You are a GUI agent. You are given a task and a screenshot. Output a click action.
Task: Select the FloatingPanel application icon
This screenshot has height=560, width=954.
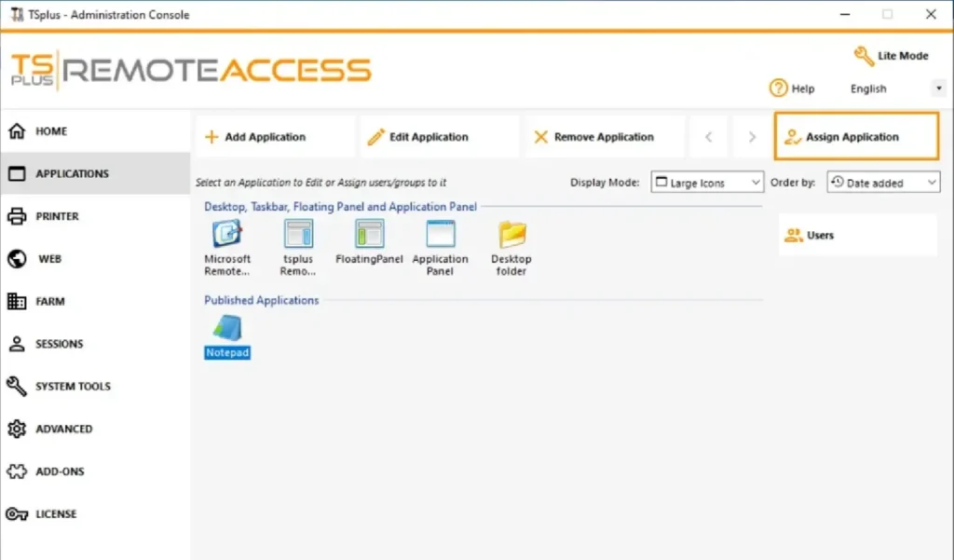pyautogui.click(x=369, y=234)
